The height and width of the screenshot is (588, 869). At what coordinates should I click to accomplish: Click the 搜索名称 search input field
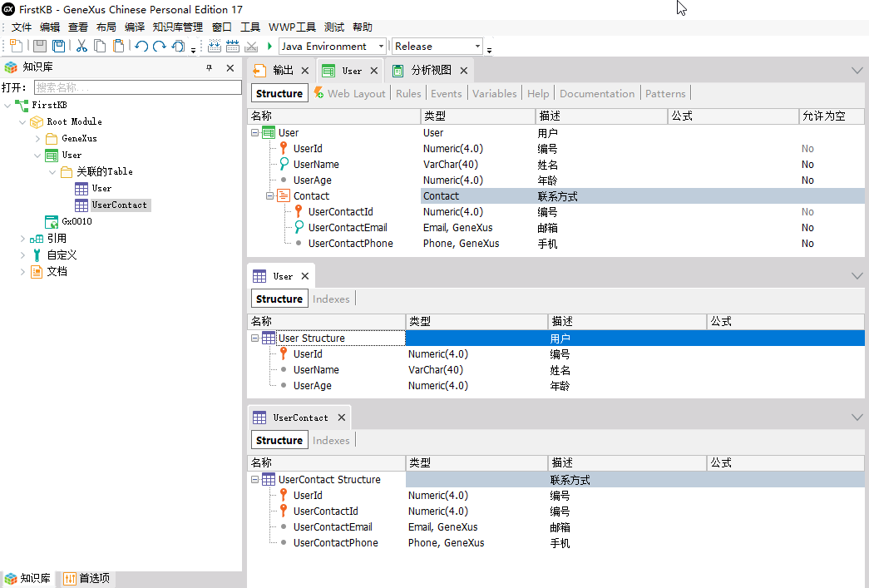coord(138,87)
